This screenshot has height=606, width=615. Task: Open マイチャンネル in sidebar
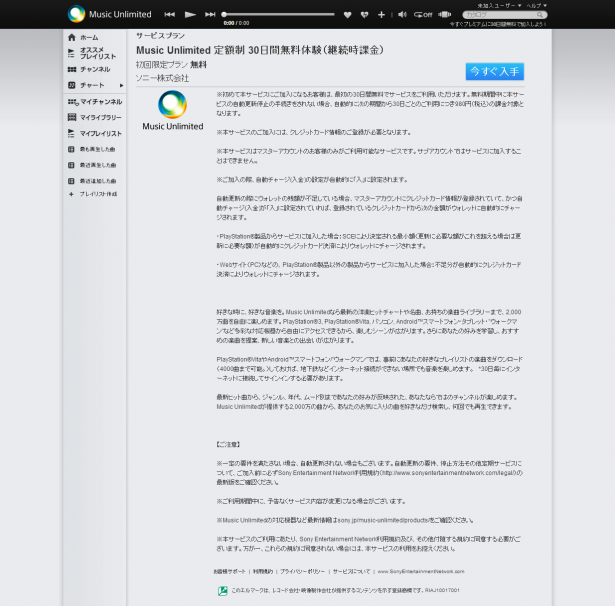[x=101, y=102]
